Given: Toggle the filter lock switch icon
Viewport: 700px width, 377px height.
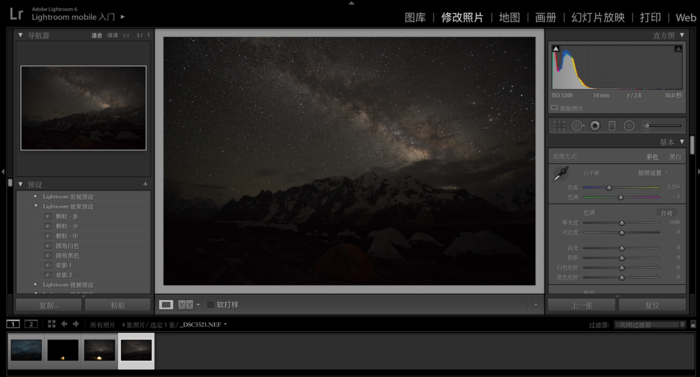Looking at the screenshot, I should 693,325.
